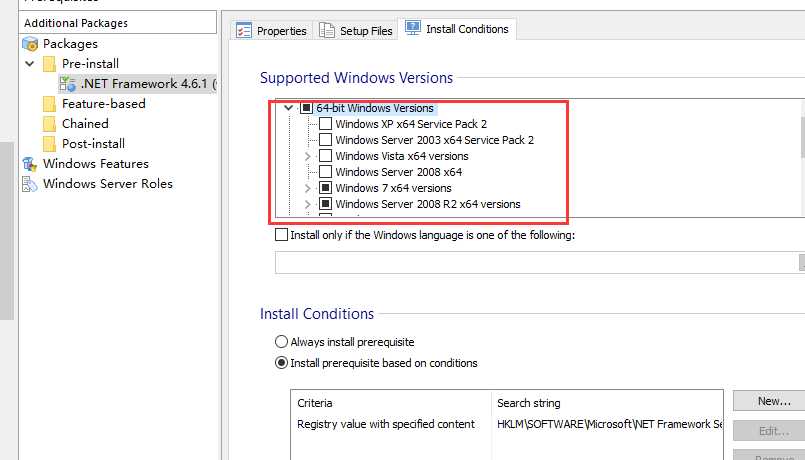Check Windows XP x64 Service Pack 2
The width and height of the screenshot is (805, 460).
point(325,124)
